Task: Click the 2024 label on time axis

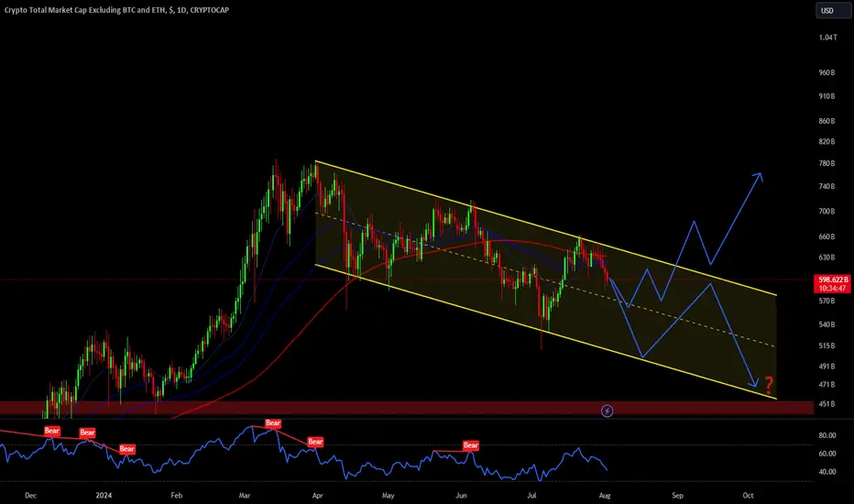Action: 104,495
